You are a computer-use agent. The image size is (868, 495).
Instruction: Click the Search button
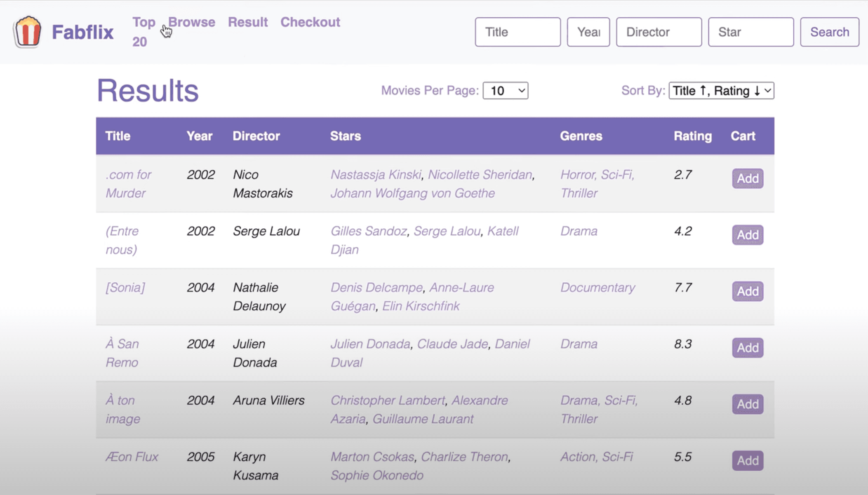click(830, 32)
